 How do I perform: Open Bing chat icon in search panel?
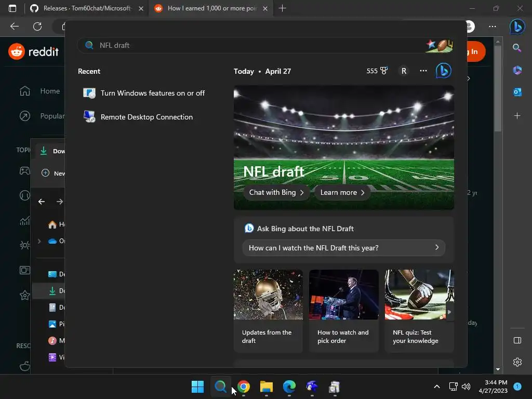tap(443, 71)
